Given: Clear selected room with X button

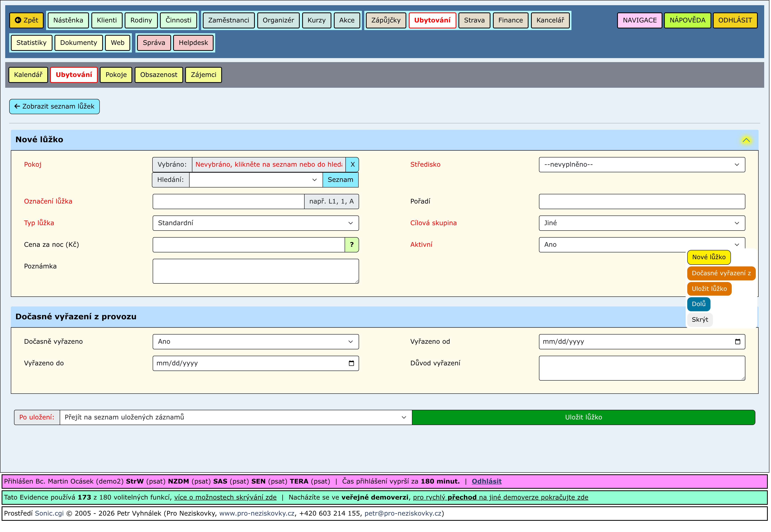Looking at the screenshot, I should click(352, 164).
